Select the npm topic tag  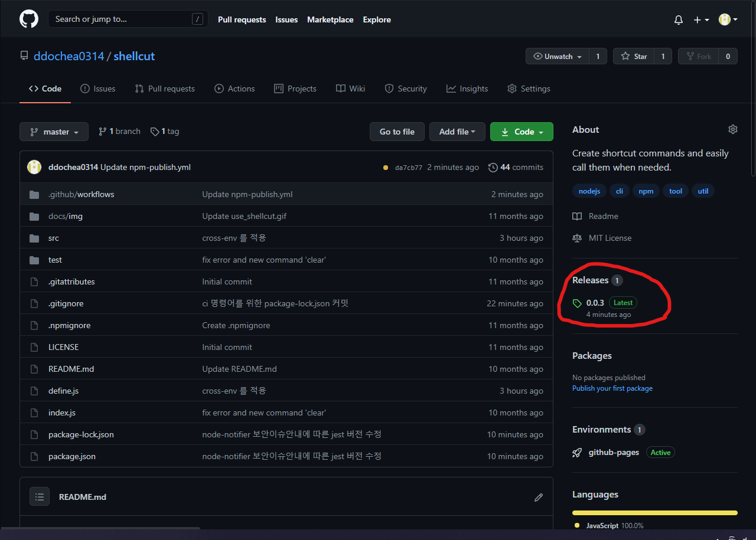(646, 191)
